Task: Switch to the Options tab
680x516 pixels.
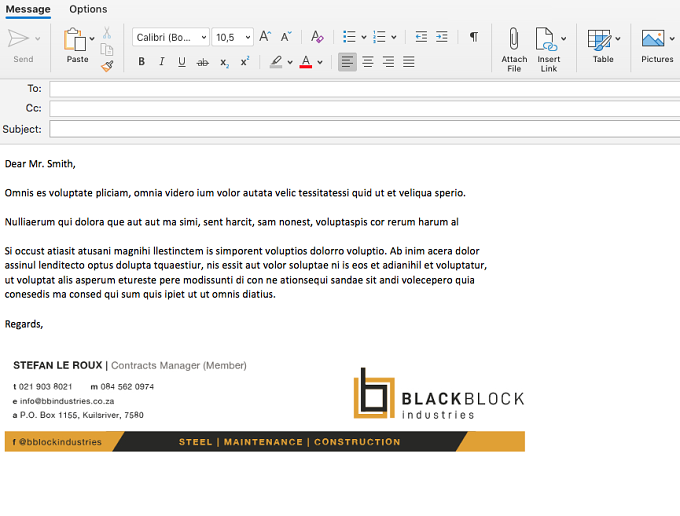Action: tap(88, 9)
